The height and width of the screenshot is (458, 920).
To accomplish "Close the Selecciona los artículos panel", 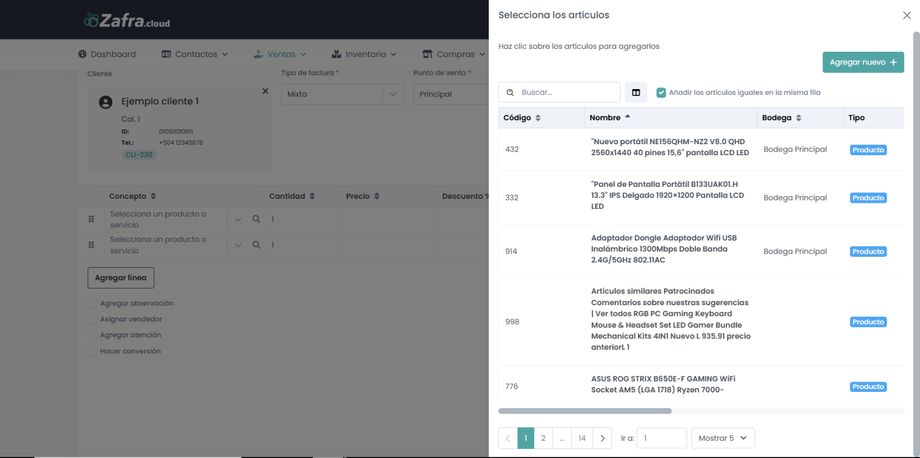I will click(x=906, y=15).
